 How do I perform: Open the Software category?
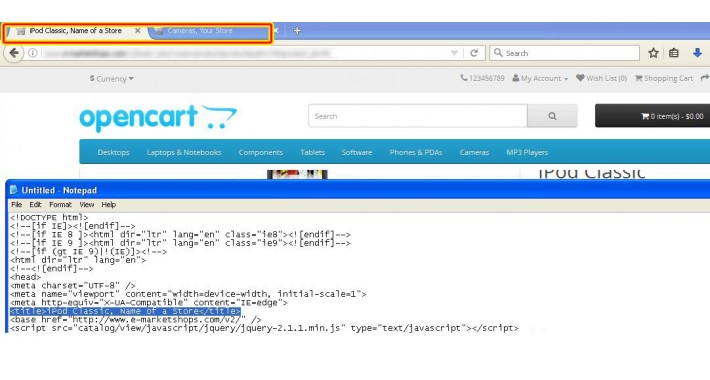pos(357,152)
